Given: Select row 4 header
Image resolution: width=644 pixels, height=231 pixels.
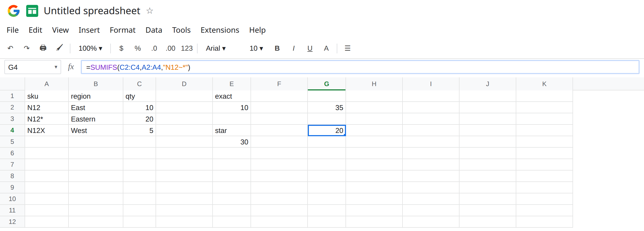Looking at the screenshot, I should pos(12,130).
